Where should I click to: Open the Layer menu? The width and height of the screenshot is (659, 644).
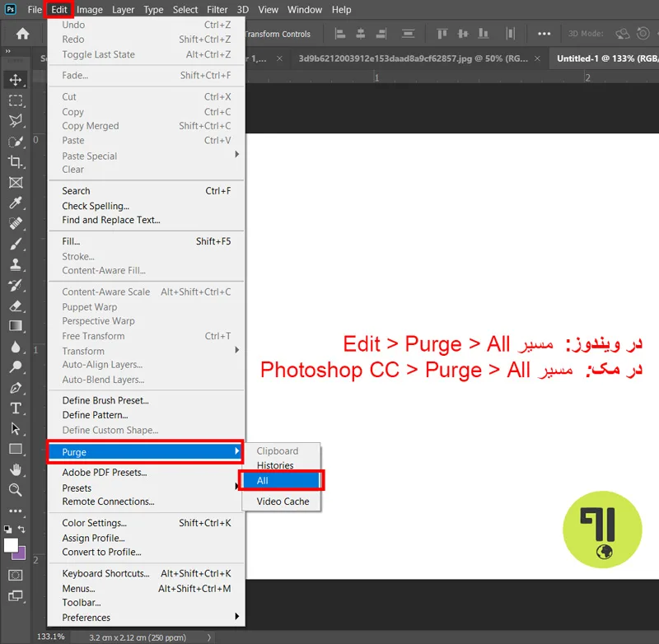(123, 9)
